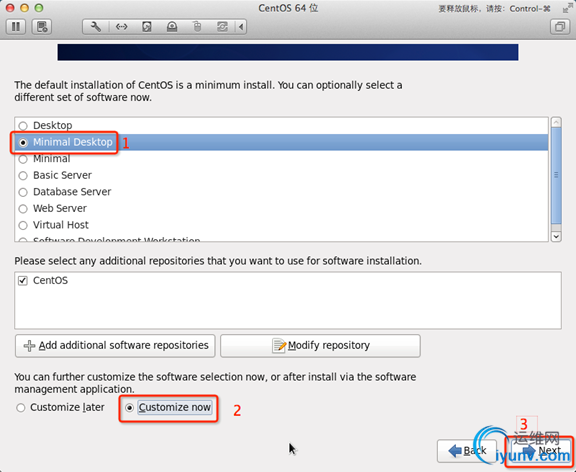Click scroll-down arrow of software list
The height and width of the screenshot is (472, 576).
[x=556, y=237]
